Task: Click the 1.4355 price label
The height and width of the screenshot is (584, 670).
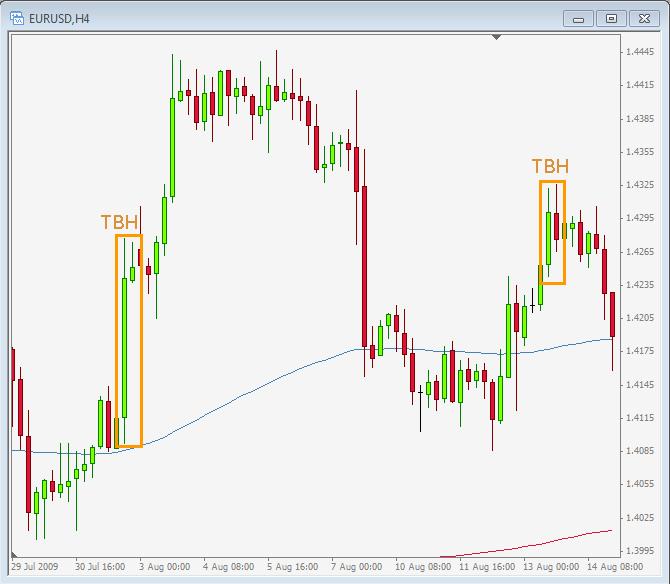Action: 640,152
